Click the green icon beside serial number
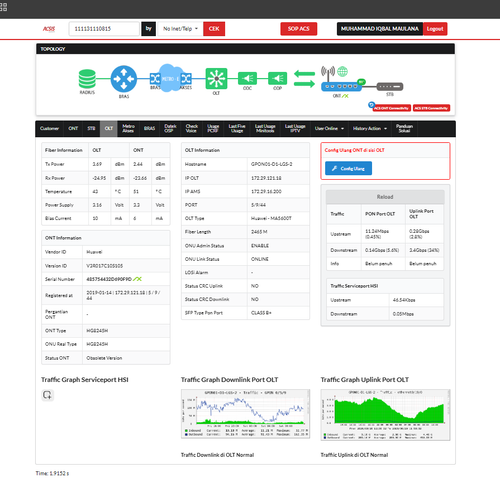 click(x=137, y=279)
